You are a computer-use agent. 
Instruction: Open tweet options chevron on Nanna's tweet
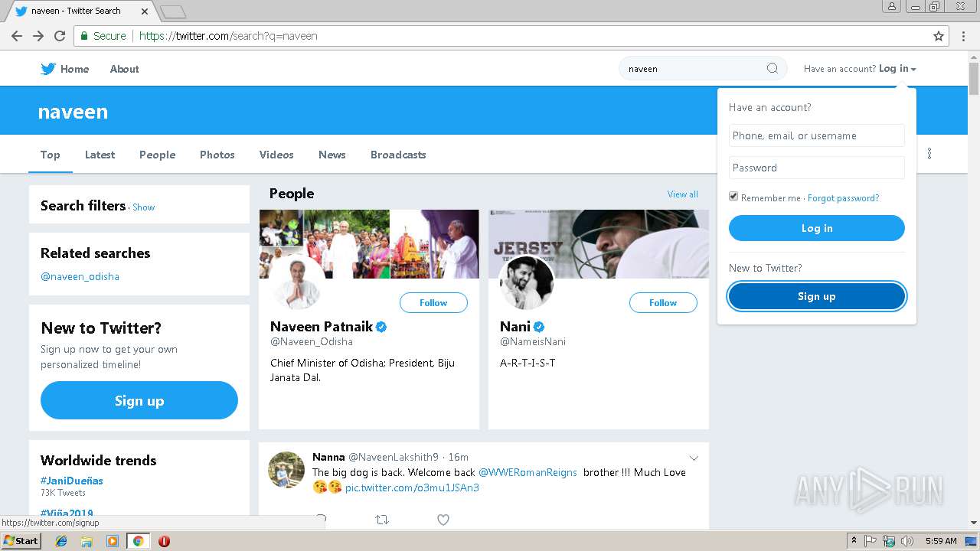coord(694,458)
